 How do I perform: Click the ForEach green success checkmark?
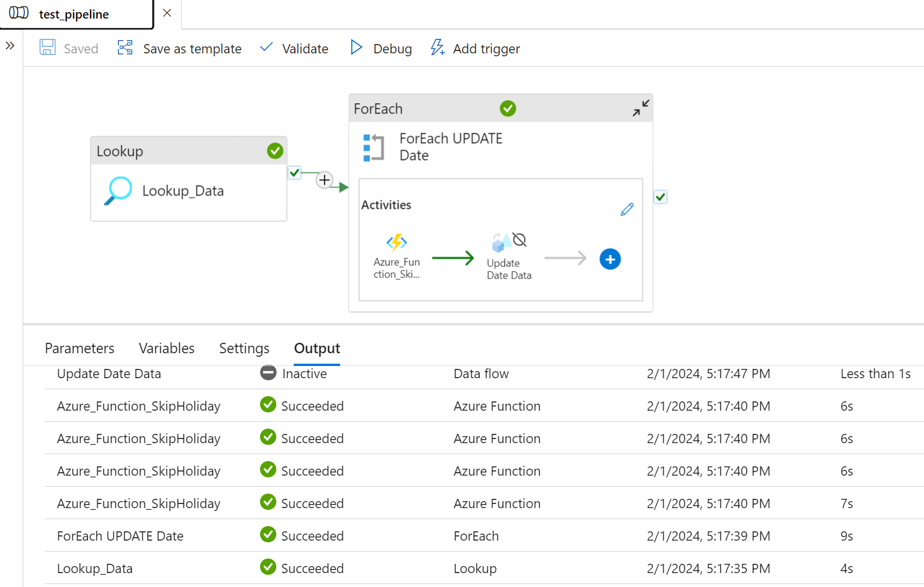[508, 108]
